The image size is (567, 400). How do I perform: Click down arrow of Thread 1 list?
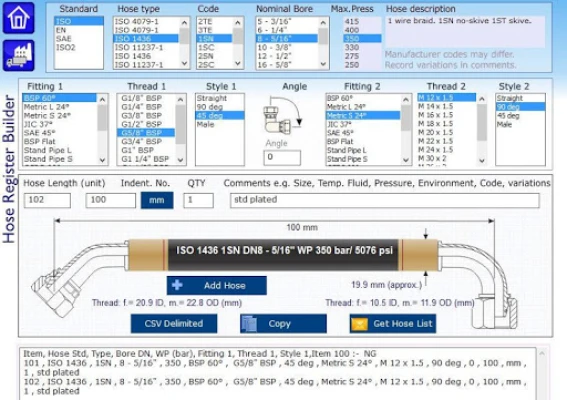(180, 159)
